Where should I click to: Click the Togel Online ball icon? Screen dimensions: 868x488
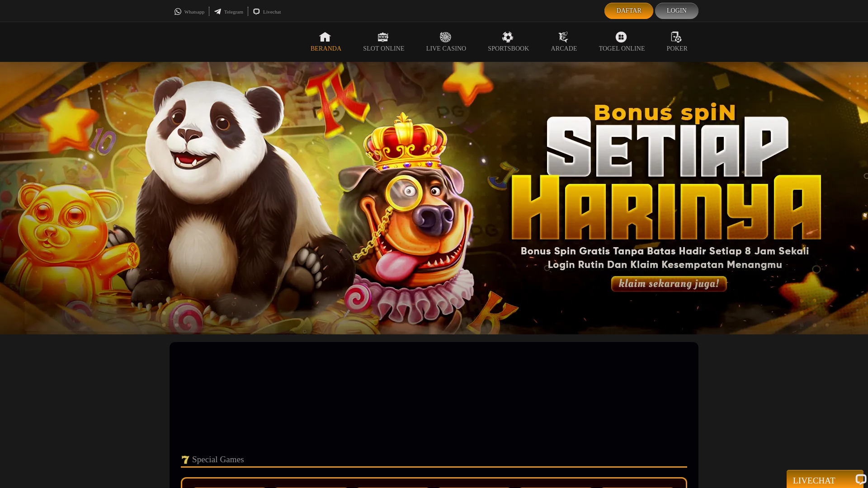[621, 37]
